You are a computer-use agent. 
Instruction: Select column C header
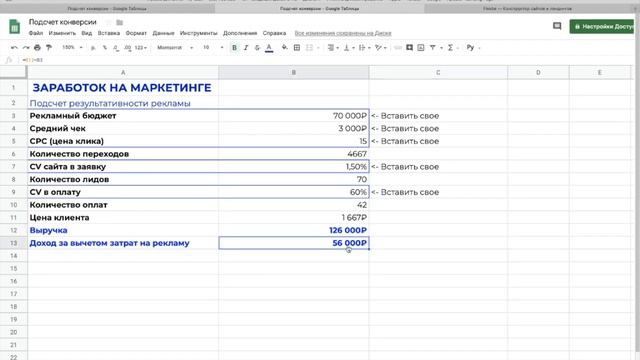pyautogui.click(x=438, y=72)
